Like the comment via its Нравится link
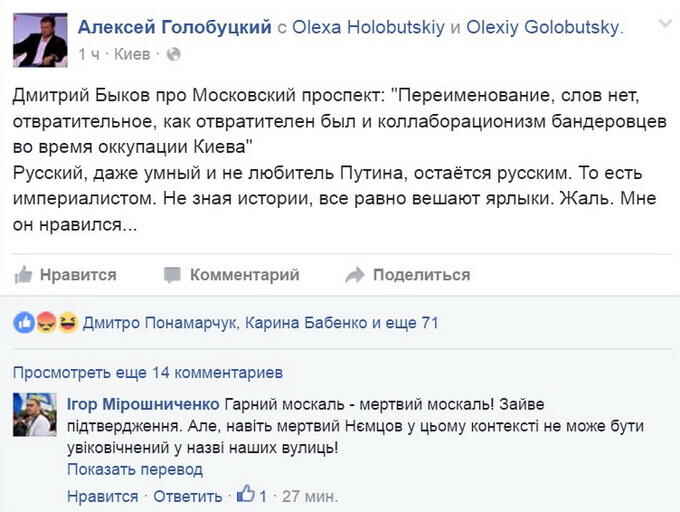 102,495
